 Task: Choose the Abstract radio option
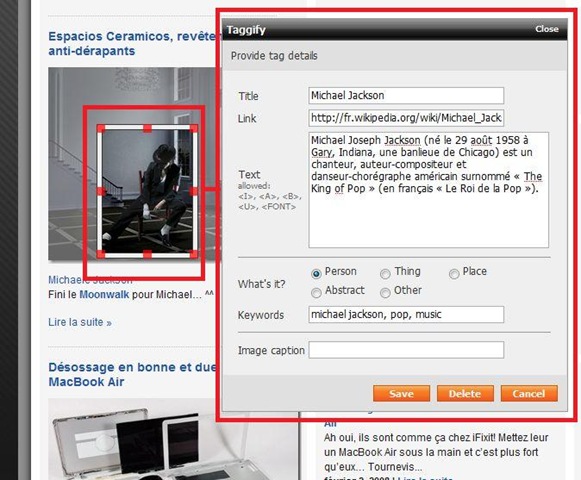pyautogui.click(x=316, y=292)
